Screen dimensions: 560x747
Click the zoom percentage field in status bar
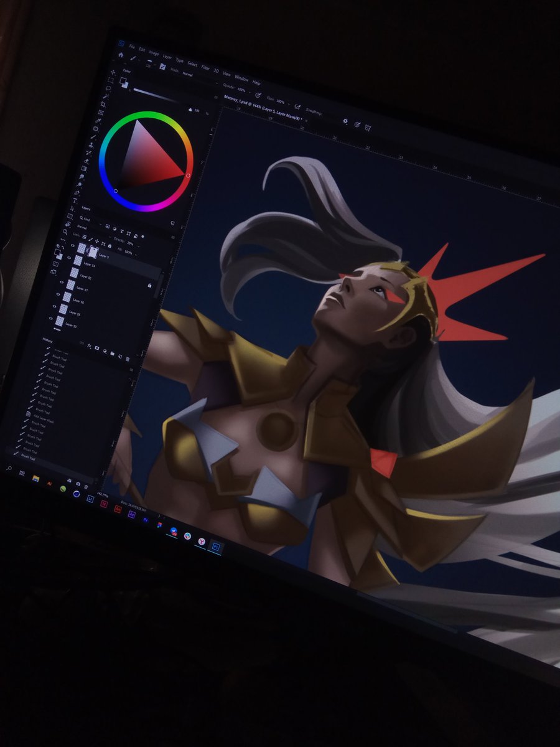pos(103,495)
